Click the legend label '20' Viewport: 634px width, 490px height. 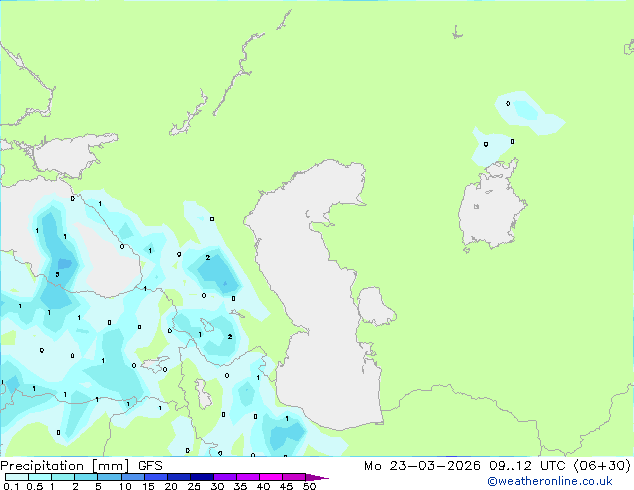coord(171,486)
